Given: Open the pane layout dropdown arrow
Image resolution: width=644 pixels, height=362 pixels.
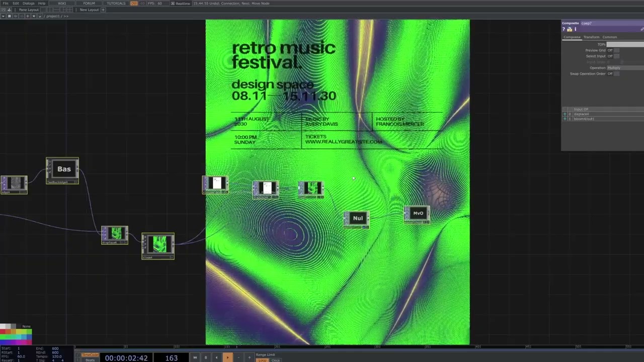Looking at the screenshot, I should (x=3, y=16).
